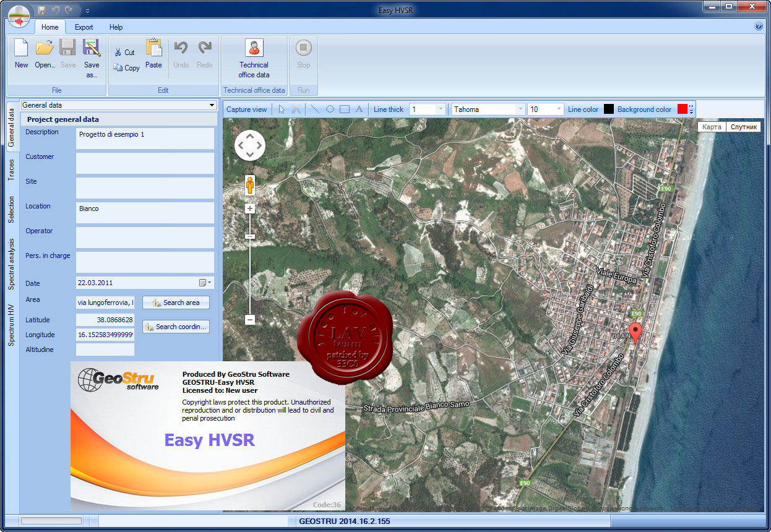
Task: Customize quick access toolbar dropdown
Action: [87, 11]
